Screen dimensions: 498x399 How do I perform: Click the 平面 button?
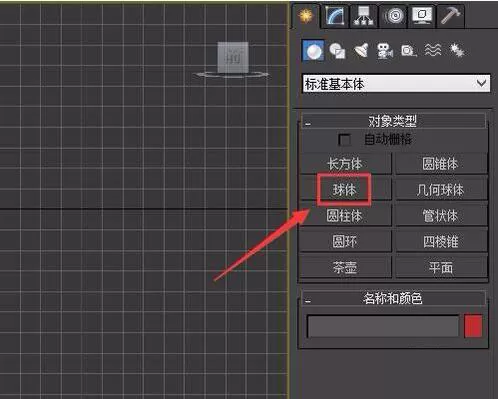pyautogui.click(x=441, y=267)
